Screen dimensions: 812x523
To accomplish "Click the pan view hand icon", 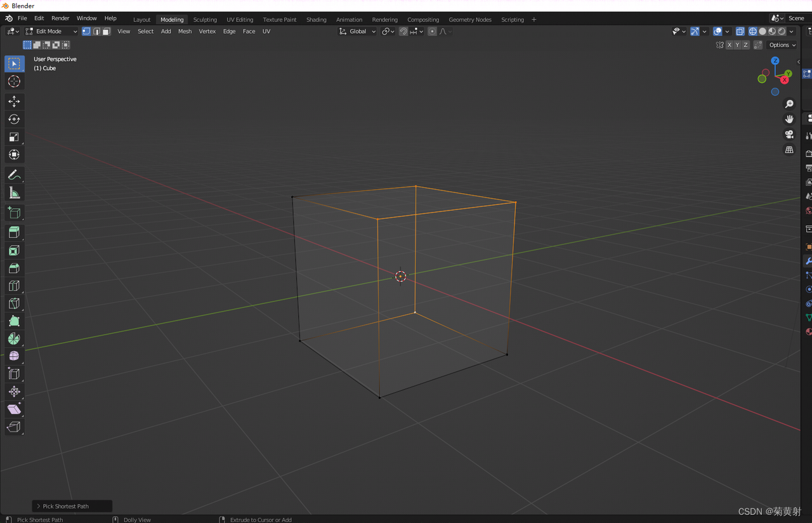I will pos(789,119).
